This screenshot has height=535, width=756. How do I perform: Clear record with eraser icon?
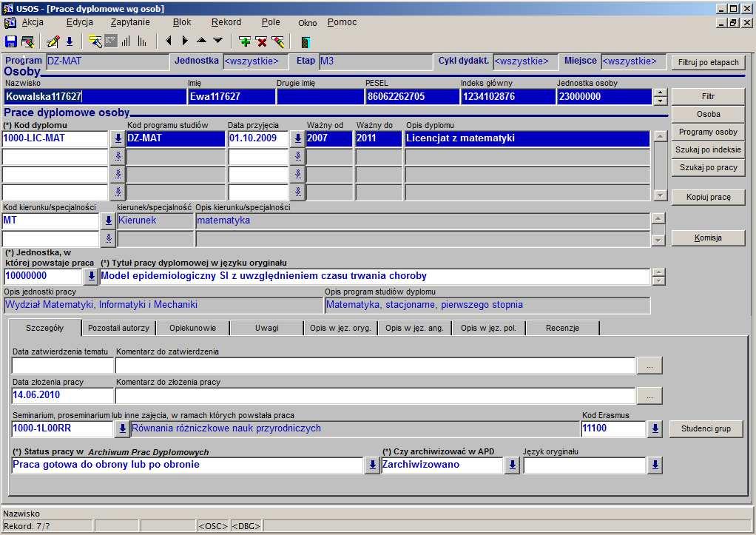(278, 41)
